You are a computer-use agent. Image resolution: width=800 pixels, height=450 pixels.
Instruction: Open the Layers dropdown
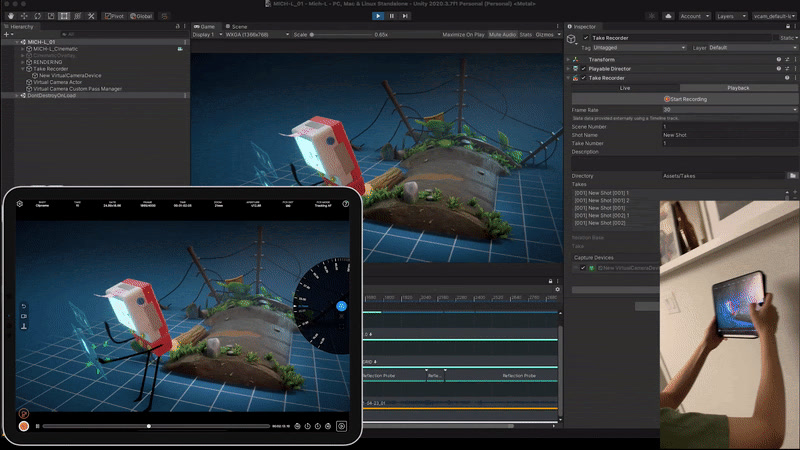point(731,16)
